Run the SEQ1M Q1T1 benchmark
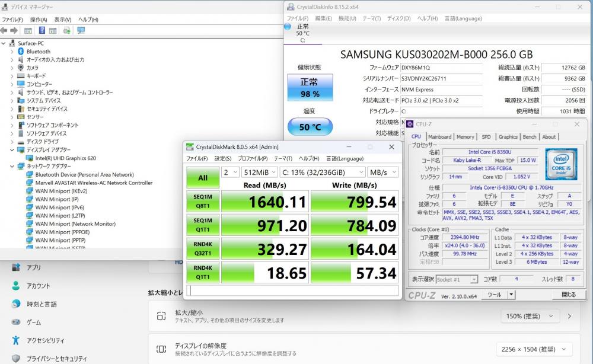The height and width of the screenshot is (364, 593). (203, 225)
